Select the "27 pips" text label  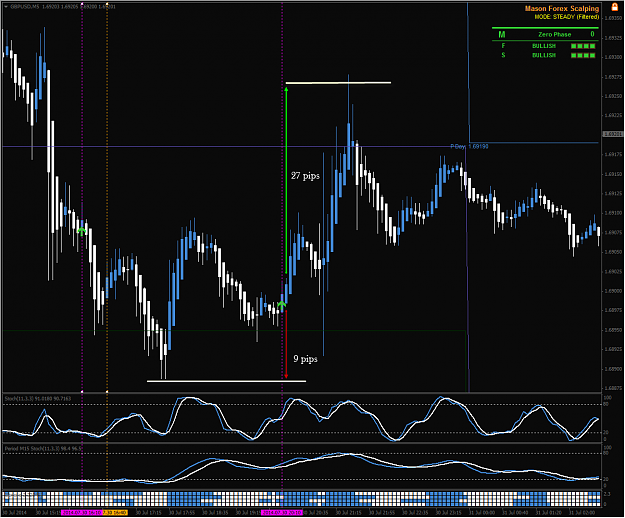click(x=306, y=176)
